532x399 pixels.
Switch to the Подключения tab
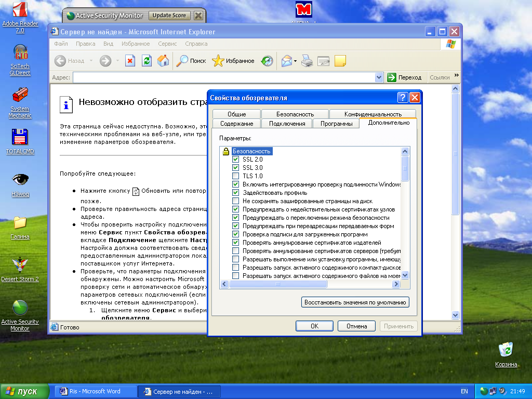click(287, 124)
